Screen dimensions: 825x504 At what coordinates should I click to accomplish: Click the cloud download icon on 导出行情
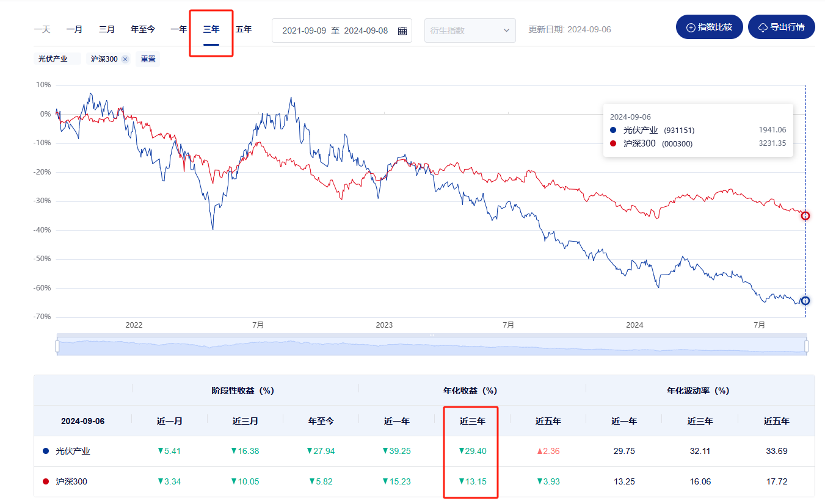764,27
